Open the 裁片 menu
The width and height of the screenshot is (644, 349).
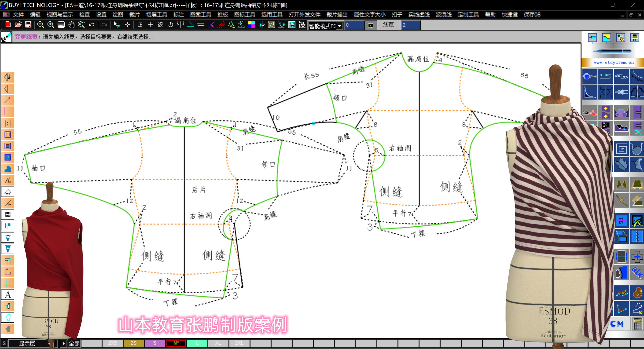tap(134, 15)
